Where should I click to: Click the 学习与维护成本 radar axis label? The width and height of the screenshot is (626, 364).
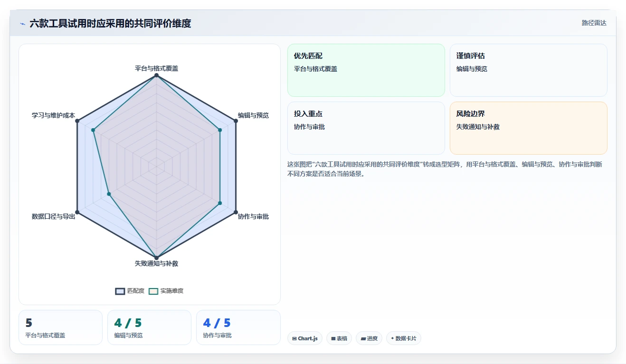click(53, 115)
